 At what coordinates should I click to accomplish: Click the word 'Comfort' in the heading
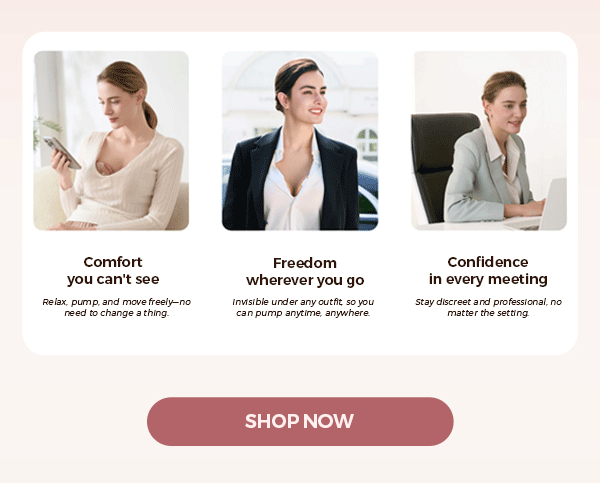tap(113, 262)
